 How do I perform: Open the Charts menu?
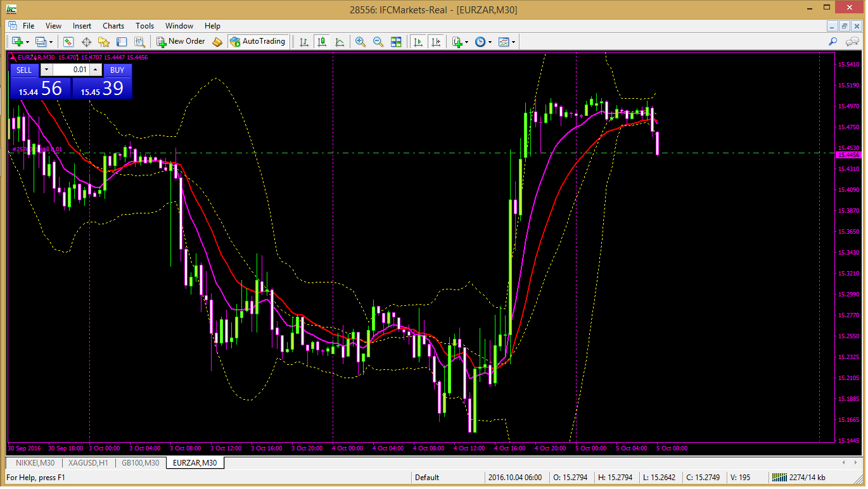(x=113, y=26)
